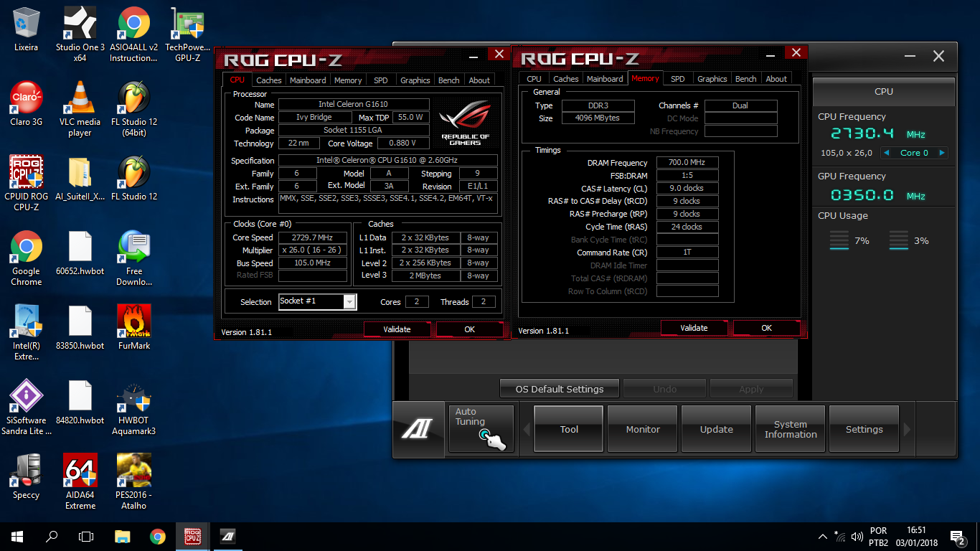The width and height of the screenshot is (980, 551).
Task: Open Intel(R) Extreme desktop shortcut
Action: 27,332
